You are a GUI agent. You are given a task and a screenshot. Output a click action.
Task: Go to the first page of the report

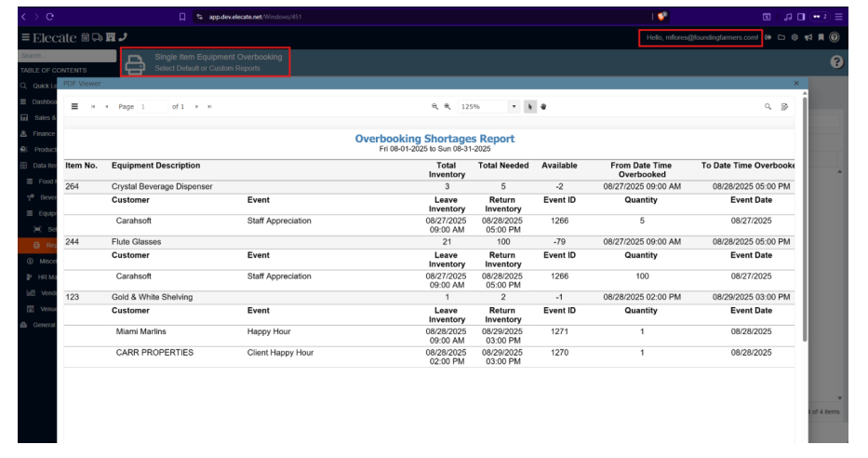point(93,106)
